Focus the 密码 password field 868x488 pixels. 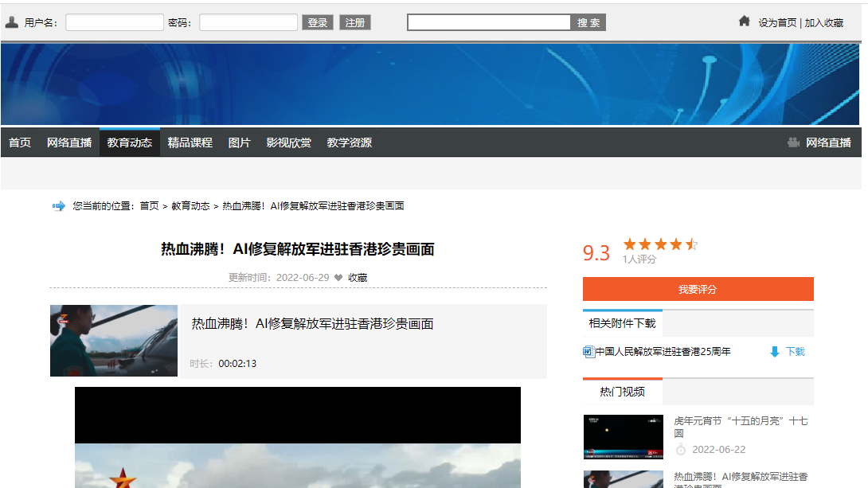pos(248,22)
